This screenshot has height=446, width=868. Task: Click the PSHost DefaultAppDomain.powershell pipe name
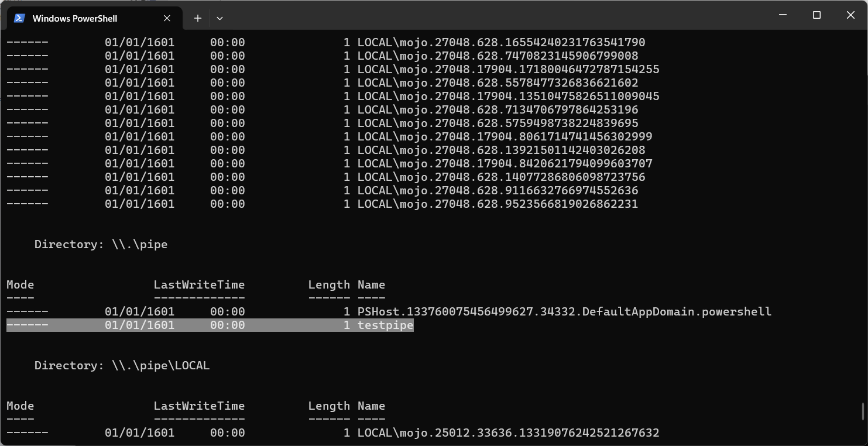pyautogui.click(x=564, y=311)
